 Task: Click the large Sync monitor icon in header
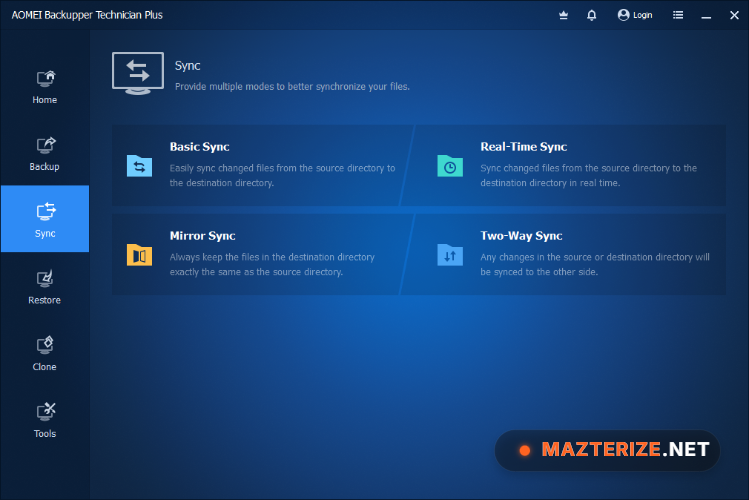138,73
